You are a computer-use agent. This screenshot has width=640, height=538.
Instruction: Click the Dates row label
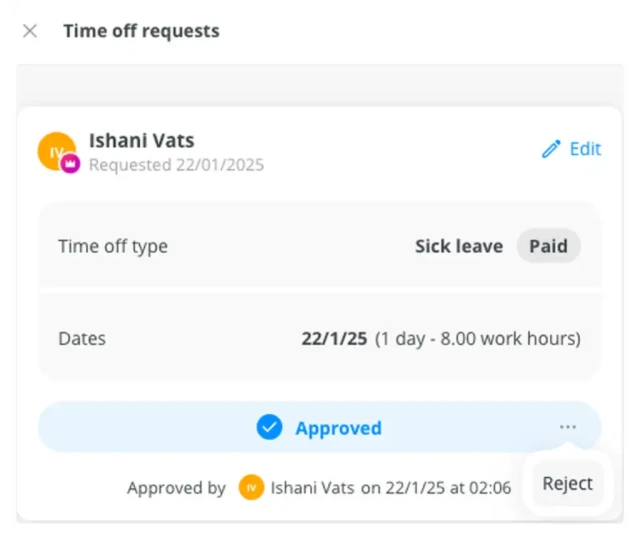(x=82, y=339)
